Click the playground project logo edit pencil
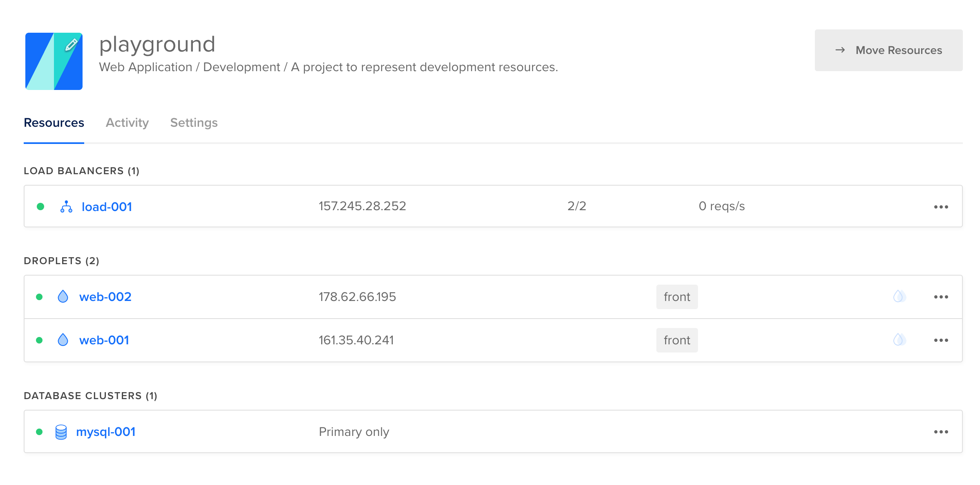 tap(71, 45)
